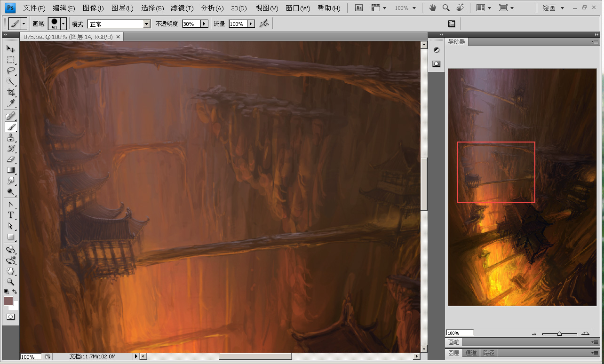Image resolution: width=604 pixels, height=364 pixels.
Task: Select the Clone Stamp tool
Action: click(10, 137)
